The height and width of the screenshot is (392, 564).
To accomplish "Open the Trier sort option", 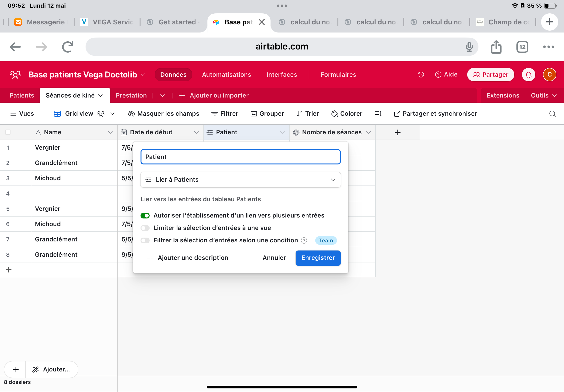I will click(x=308, y=114).
